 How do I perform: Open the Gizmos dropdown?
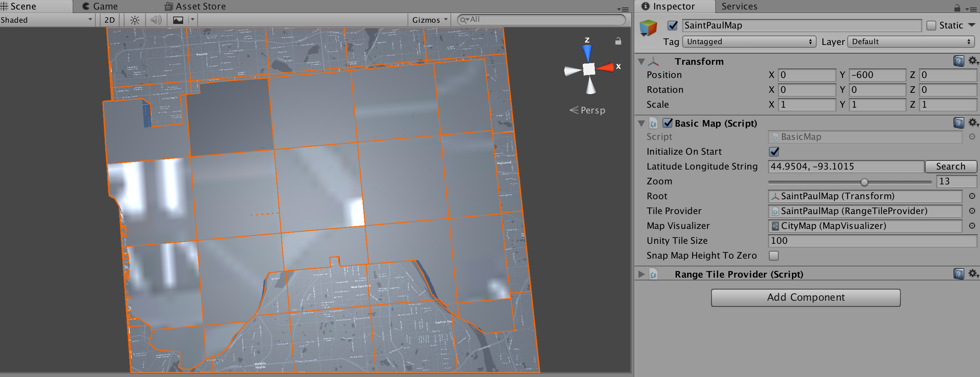point(429,19)
